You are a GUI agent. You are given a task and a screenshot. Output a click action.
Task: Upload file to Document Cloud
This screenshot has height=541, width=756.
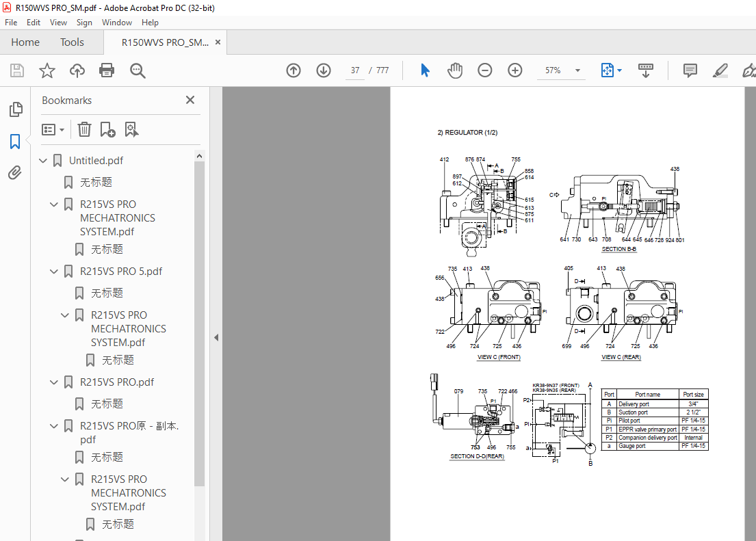(x=77, y=70)
